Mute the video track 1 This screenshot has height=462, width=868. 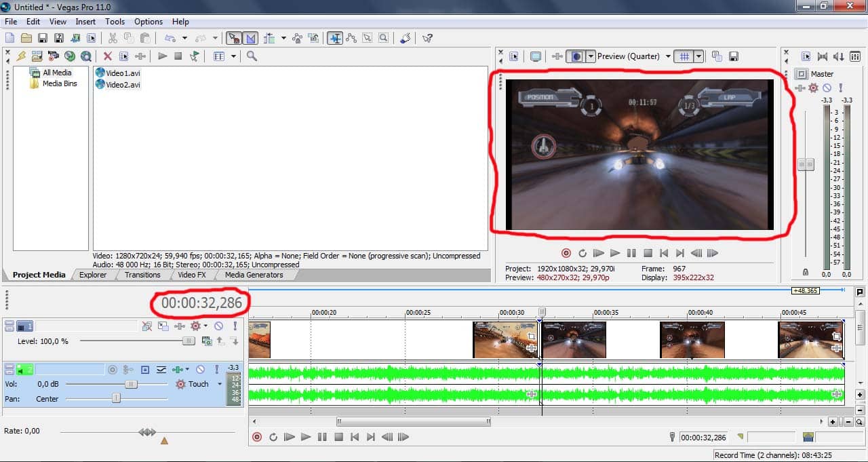point(218,326)
